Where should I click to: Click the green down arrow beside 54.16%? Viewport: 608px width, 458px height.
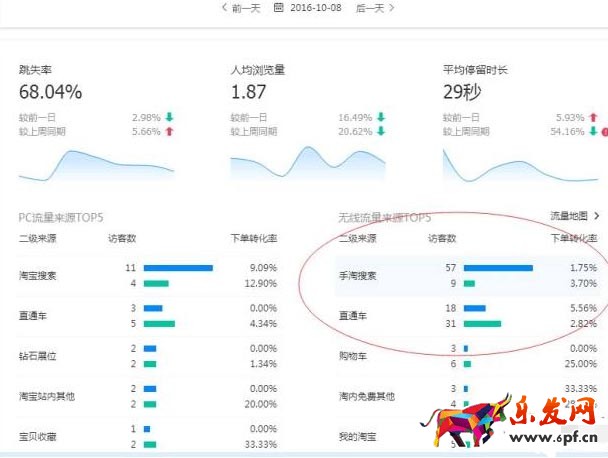(x=592, y=131)
